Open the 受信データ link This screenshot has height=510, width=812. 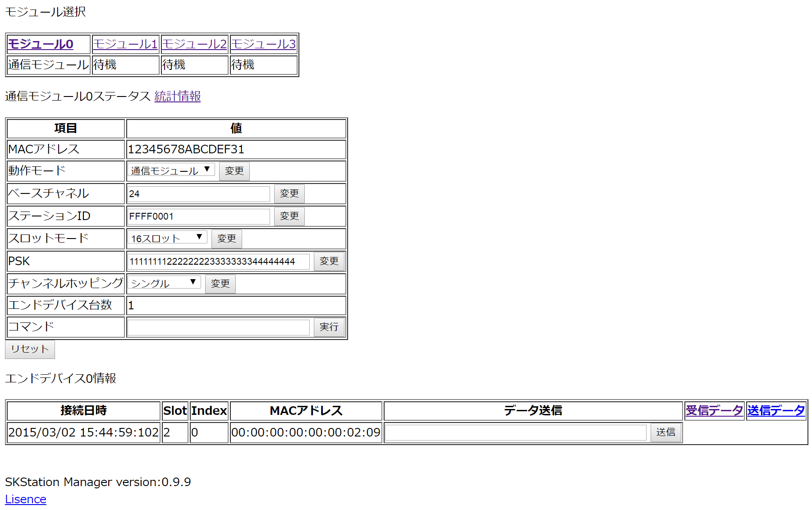pyautogui.click(x=714, y=410)
